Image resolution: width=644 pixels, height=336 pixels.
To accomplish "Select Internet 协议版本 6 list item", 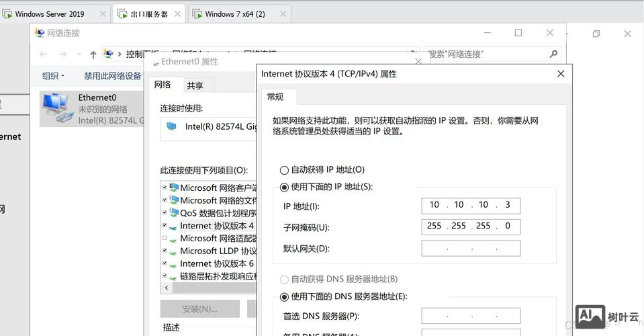I will tap(217, 263).
